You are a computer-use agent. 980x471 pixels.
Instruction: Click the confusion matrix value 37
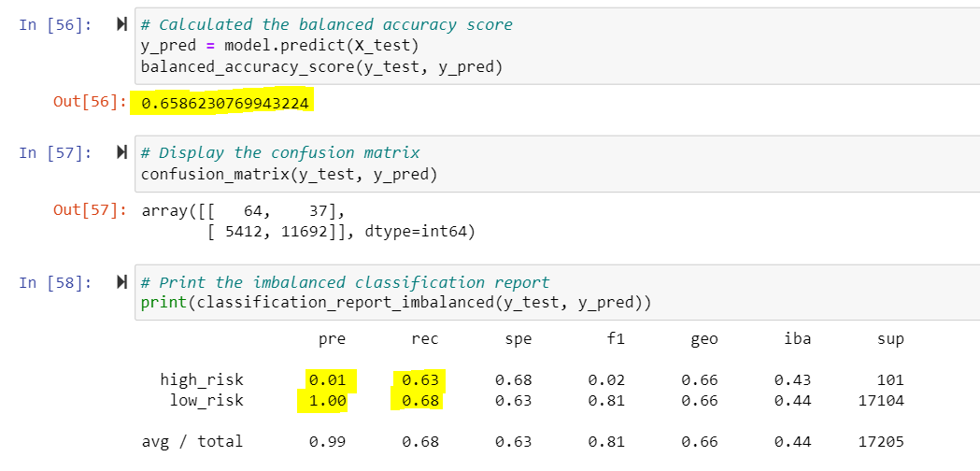click(318, 211)
